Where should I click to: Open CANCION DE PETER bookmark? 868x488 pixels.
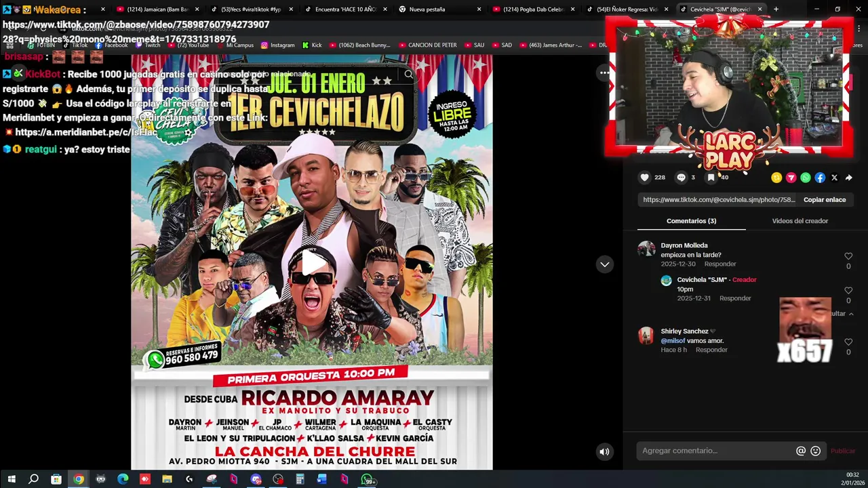point(428,45)
